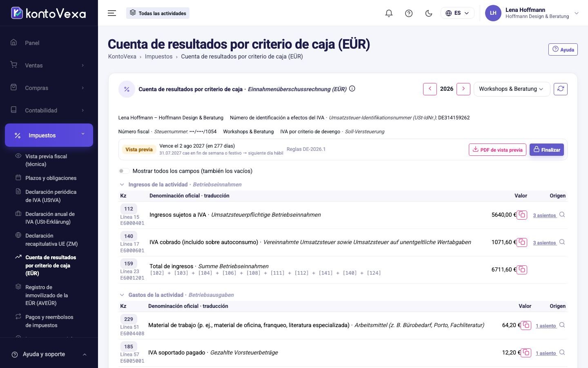This screenshot has height=368, width=588.
Task: Open info icon next to Einnahmenüberschussrechnung
Action: pyautogui.click(x=352, y=89)
